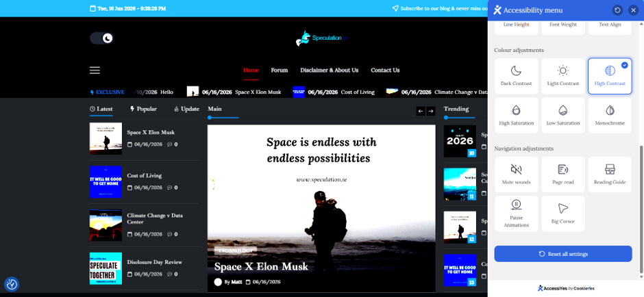Open the Forum menu item
This screenshot has height=297, width=644.
coord(280,70)
